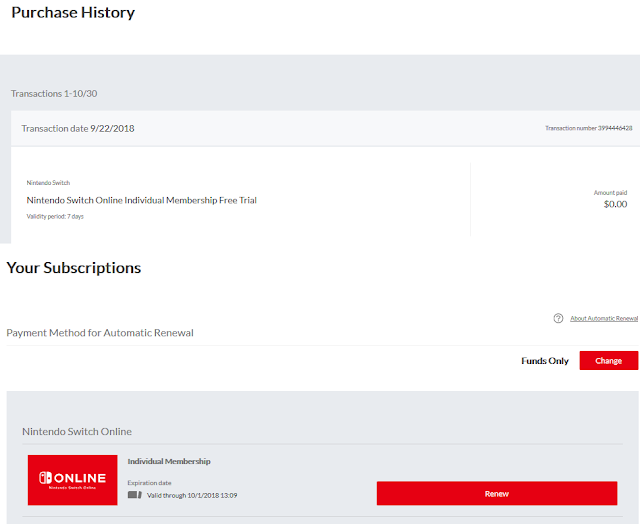This screenshot has width=640, height=524.
Task: Click the $0.00 amount paid value
Action: click(616, 204)
